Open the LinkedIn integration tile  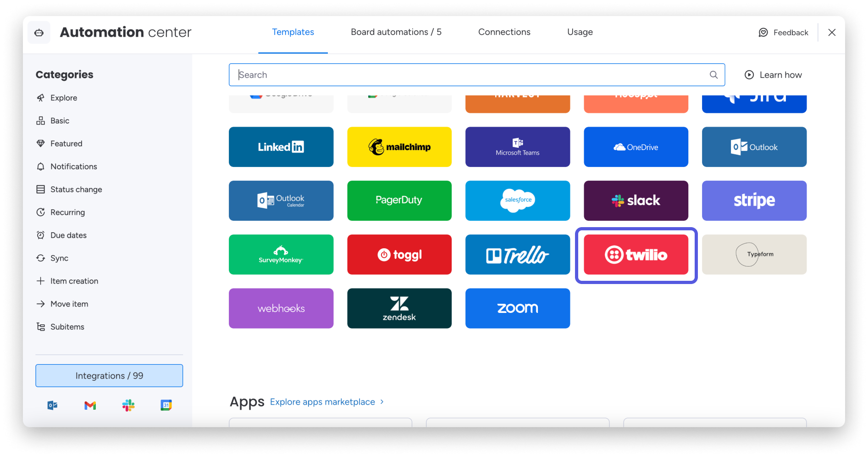tap(281, 147)
